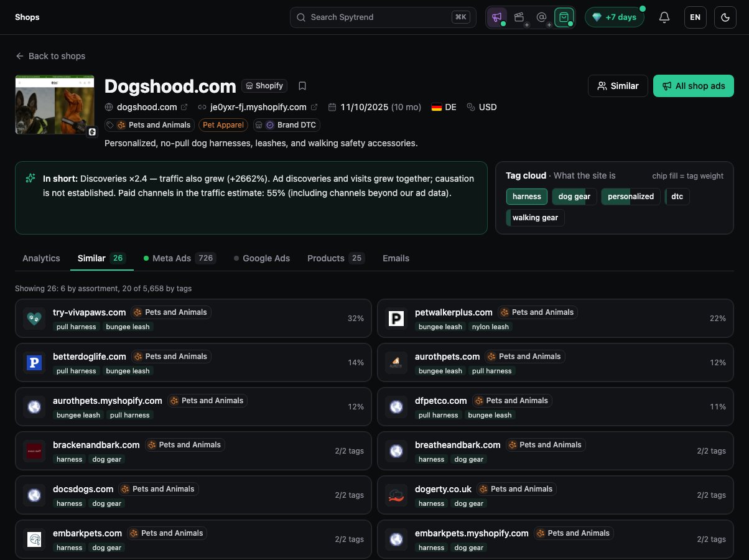Click the +7 days diamond badge
The height and width of the screenshot is (560, 749).
click(x=614, y=17)
